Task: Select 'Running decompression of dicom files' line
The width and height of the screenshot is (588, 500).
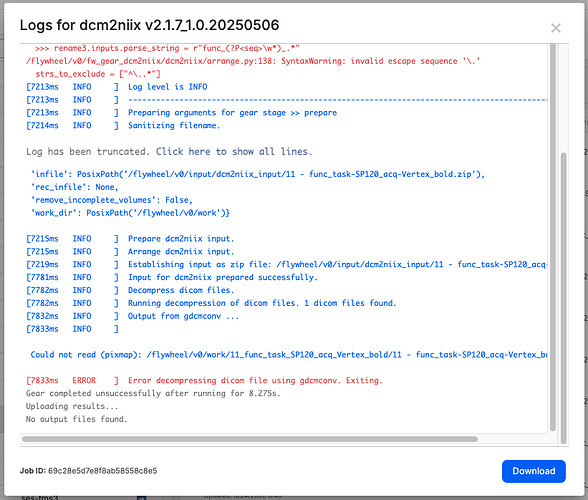Action: pyautogui.click(x=211, y=303)
